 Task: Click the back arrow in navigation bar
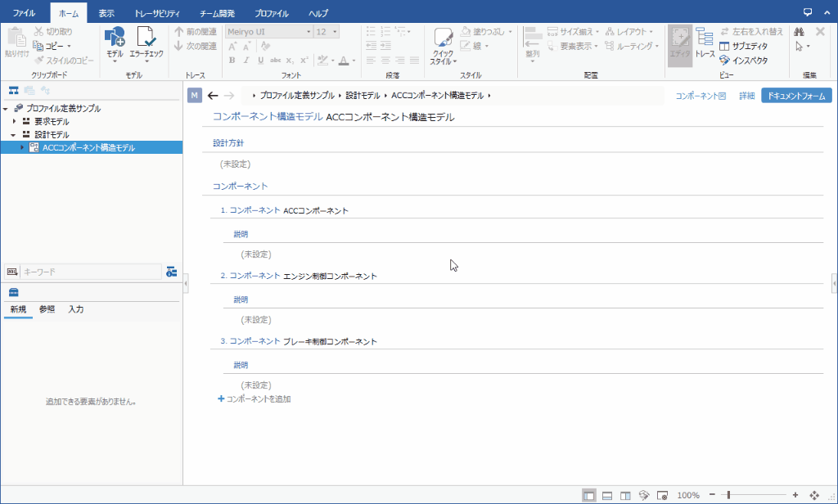tap(213, 96)
